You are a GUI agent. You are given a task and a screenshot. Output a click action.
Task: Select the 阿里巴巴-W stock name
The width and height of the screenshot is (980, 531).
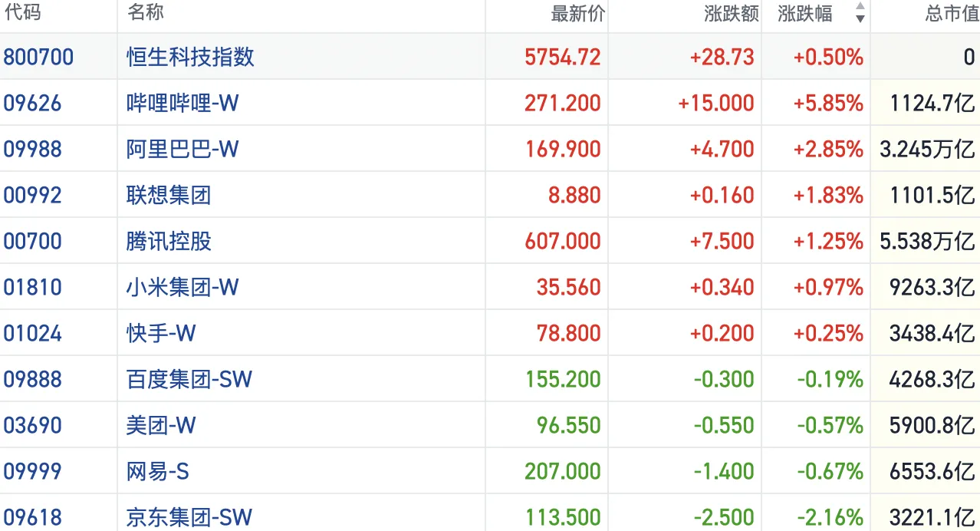183,149
